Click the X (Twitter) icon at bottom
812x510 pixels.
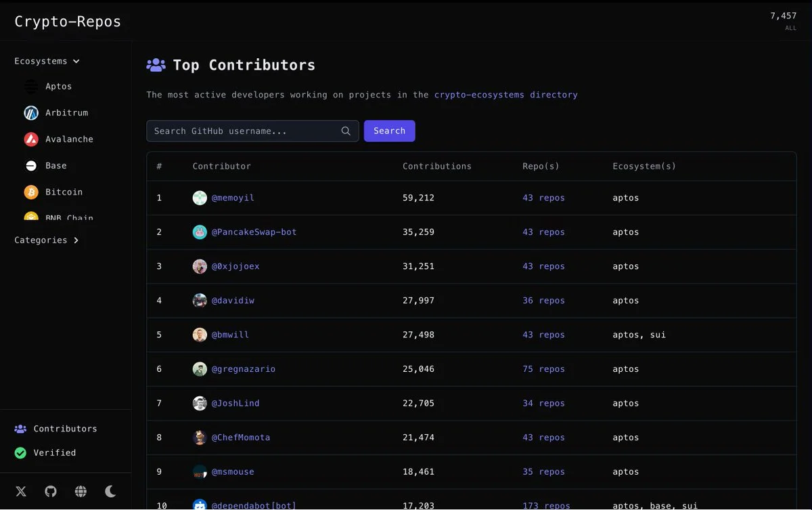point(20,491)
